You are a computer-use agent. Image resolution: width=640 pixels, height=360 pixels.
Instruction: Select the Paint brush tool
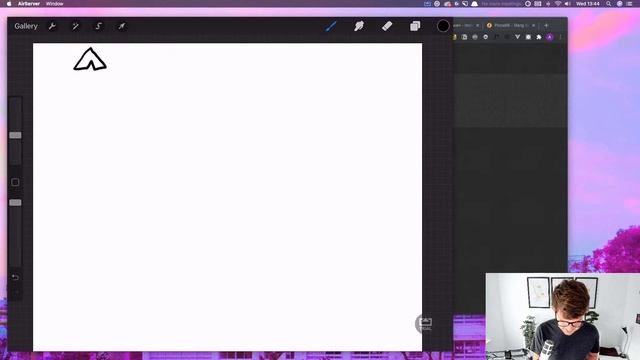pyautogui.click(x=331, y=26)
